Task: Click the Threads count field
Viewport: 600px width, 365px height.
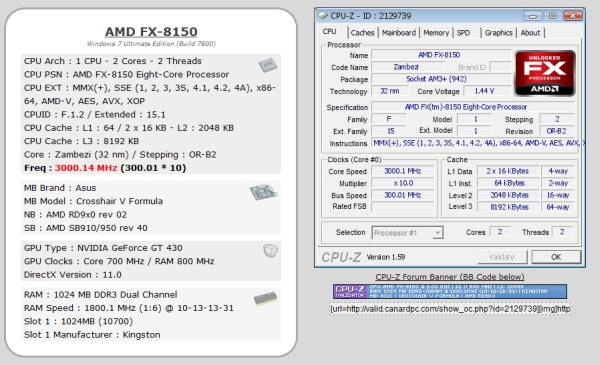Action: (x=562, y=232)
